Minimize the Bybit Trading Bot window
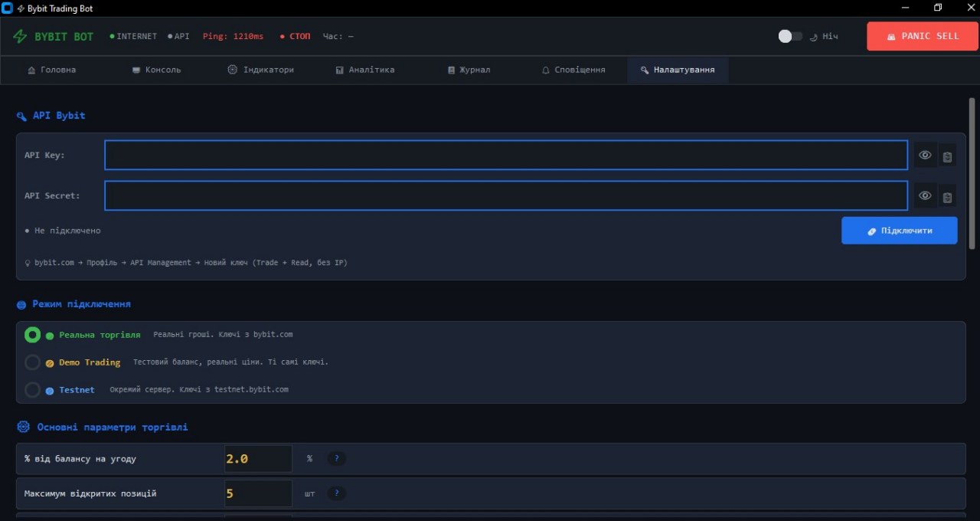The width and height of the screenshot is (980, 521). pyautogui.click(x=905, y=8)
